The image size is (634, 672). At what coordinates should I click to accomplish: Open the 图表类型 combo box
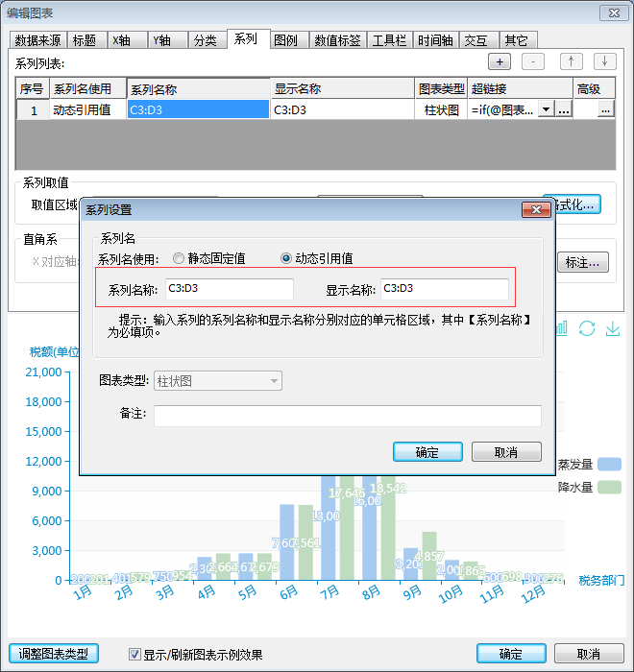coord(217,381)
